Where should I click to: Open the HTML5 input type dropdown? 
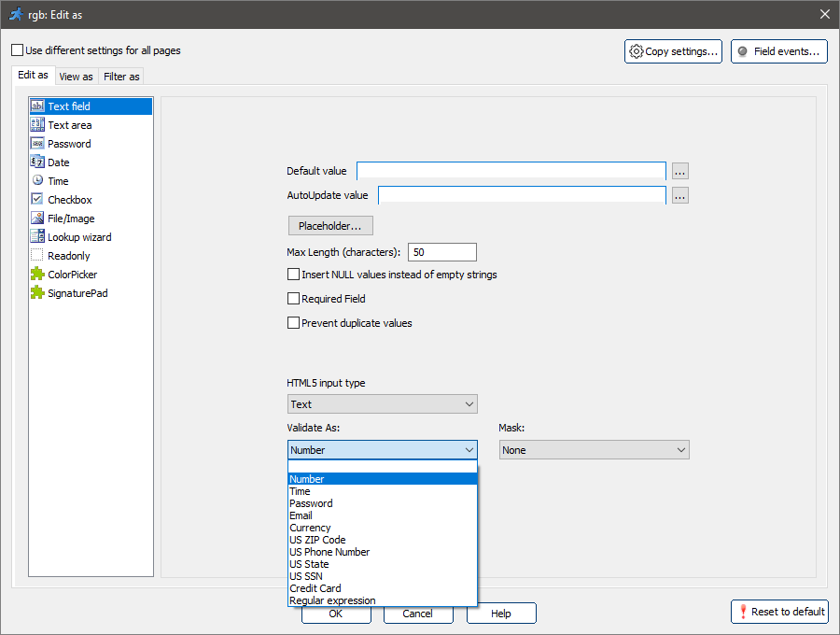(383, 403)
